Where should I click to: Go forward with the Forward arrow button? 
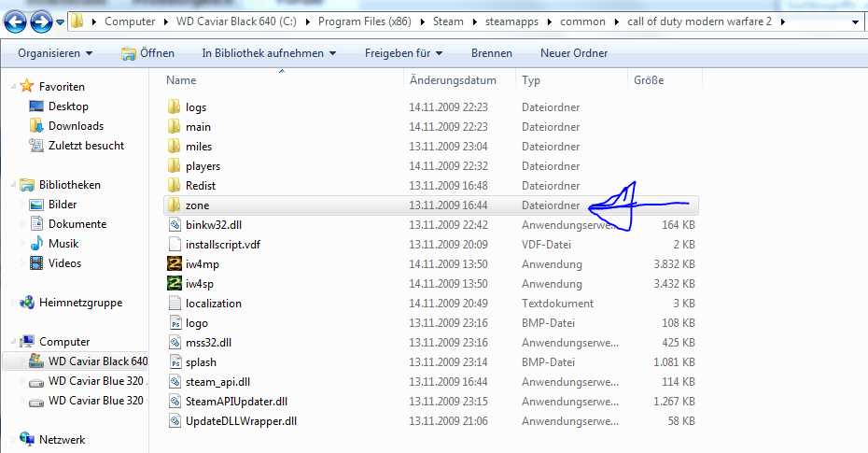41,21
